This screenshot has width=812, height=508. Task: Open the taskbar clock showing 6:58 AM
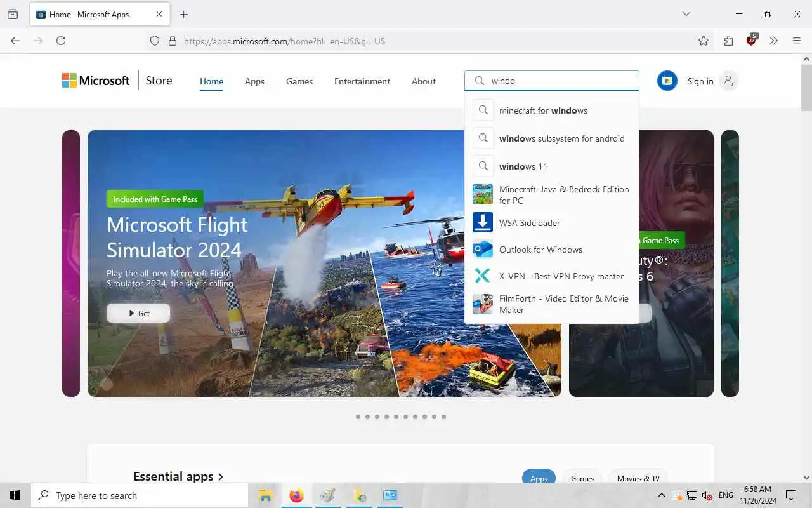click(757, 495)
